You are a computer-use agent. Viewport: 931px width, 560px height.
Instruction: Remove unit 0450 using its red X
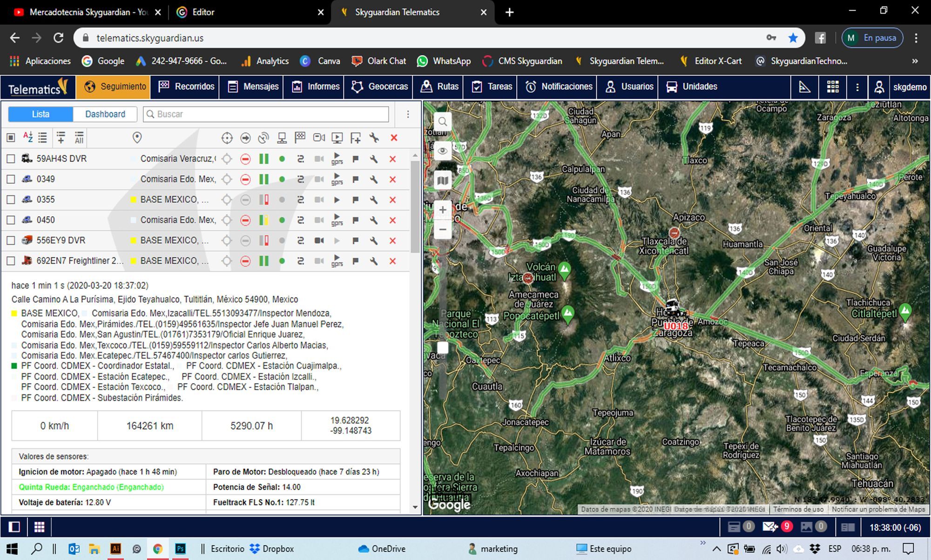point(393,220)
